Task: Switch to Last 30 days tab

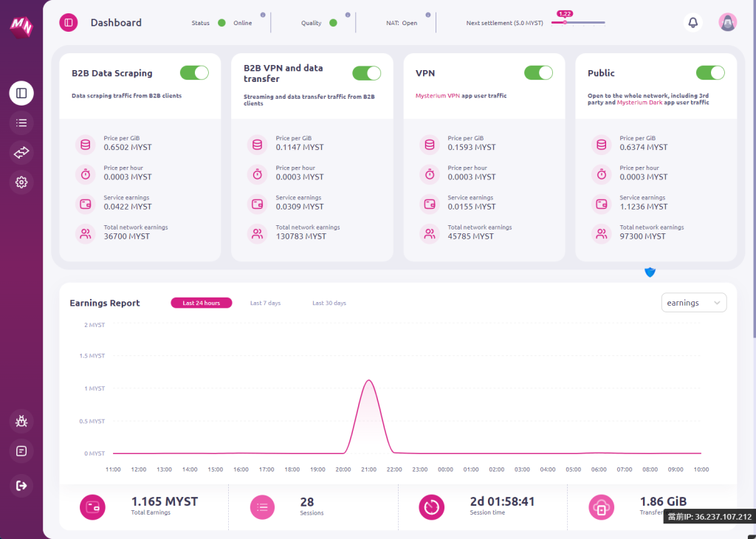Action: point(329,303)
